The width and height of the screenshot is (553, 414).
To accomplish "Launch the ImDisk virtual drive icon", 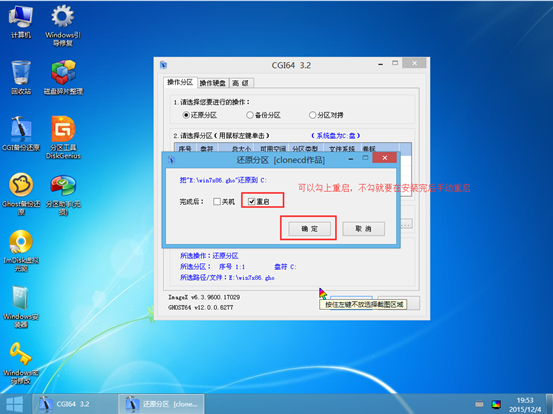I will (21, 250).
